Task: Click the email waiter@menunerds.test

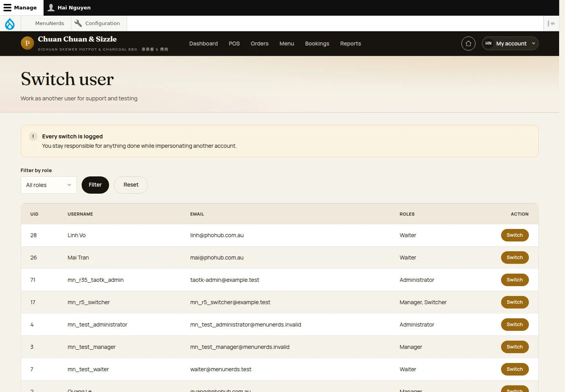Action: coord(221,369)
